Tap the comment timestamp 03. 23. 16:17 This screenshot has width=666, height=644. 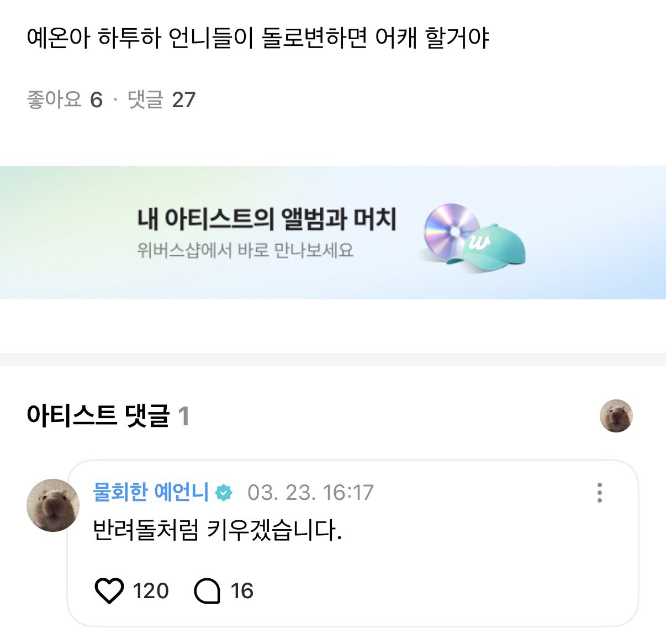click(310, 493)
